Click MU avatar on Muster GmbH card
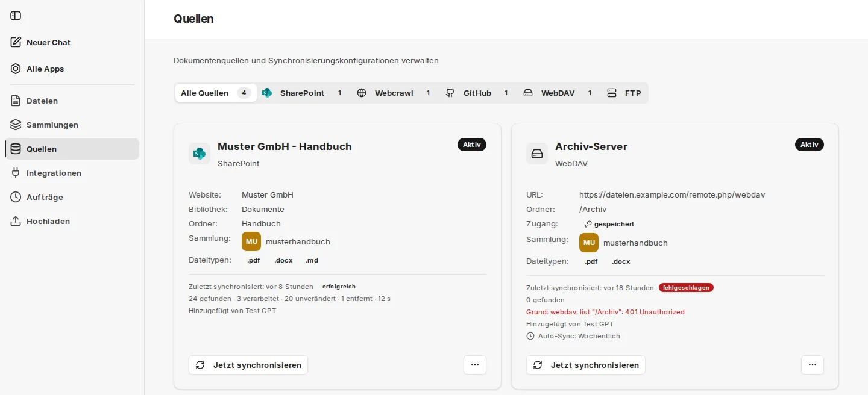This screenshot has width=868, height=395. pyautogui.click(x=251, y=241)
